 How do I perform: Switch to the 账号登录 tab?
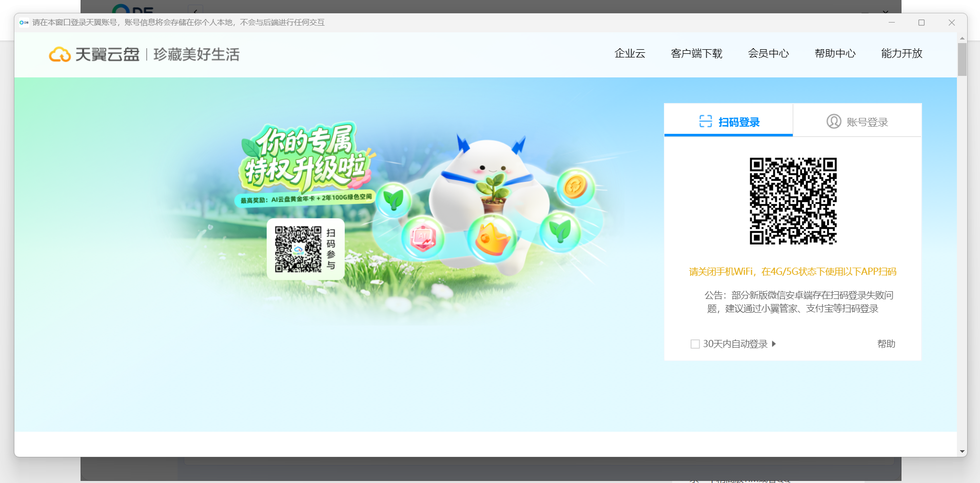click(x=857, y=122)
